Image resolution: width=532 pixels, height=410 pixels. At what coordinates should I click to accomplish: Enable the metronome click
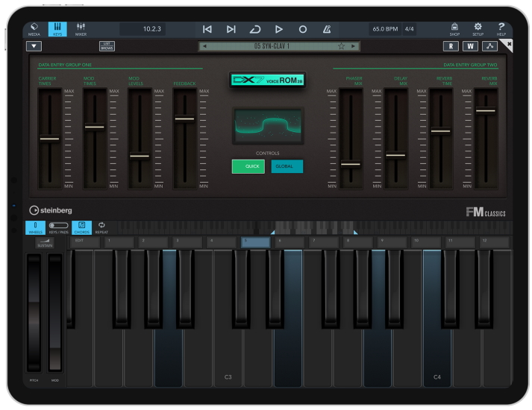327,29
